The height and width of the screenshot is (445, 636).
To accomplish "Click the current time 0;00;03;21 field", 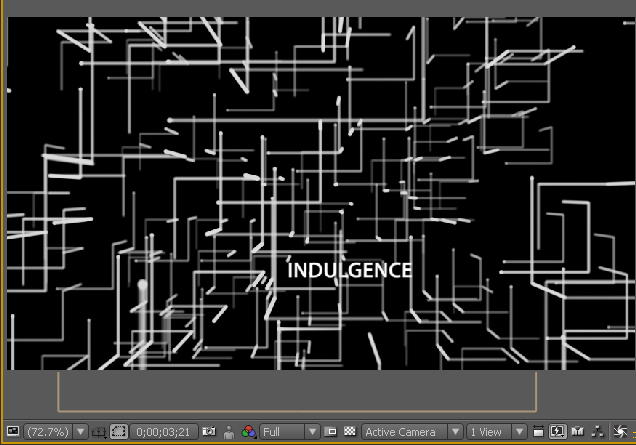I will pos(163,432).
